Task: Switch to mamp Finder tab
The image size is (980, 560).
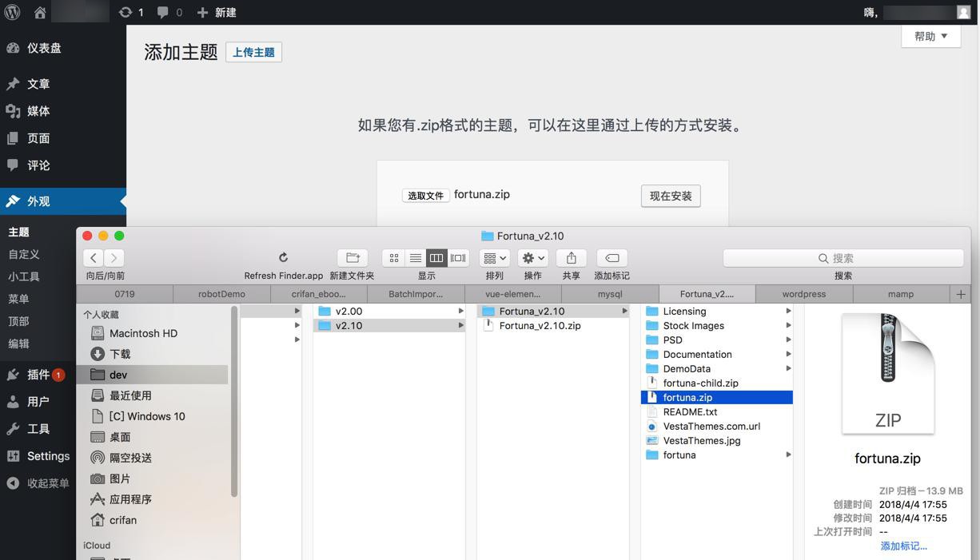Action: click(x=901, y=294)
